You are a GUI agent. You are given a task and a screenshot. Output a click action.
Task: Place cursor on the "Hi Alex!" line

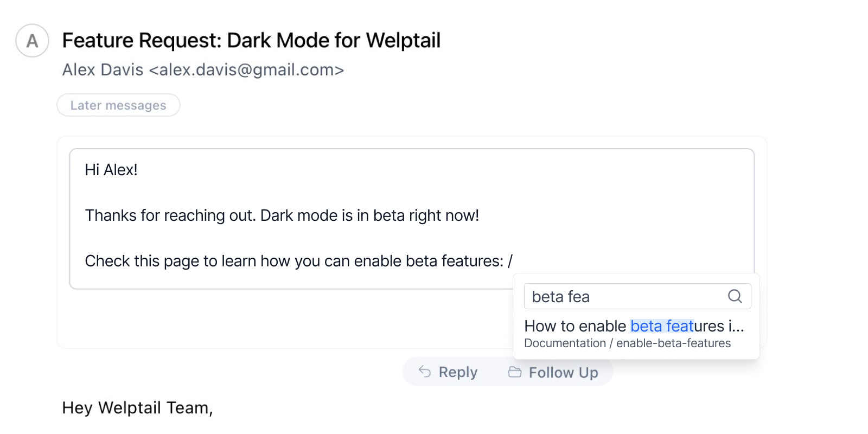tap(111, 170)
